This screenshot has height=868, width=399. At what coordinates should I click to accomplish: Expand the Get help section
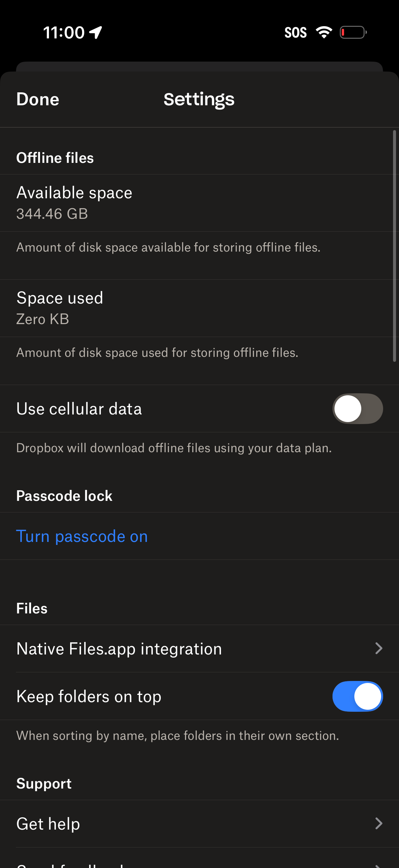tap(199, 824)
